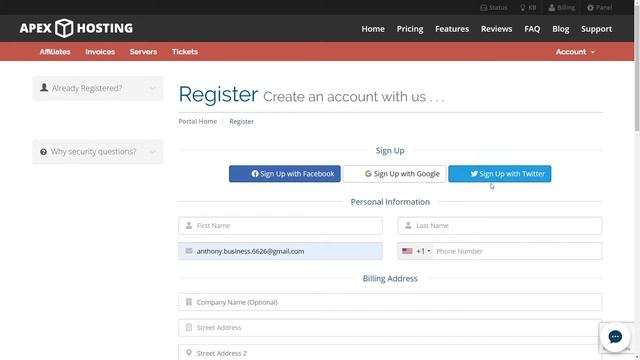Click the Apex Hosting cube logo
This screenshot has width=640, height=360.
click(x=64, y=28)
